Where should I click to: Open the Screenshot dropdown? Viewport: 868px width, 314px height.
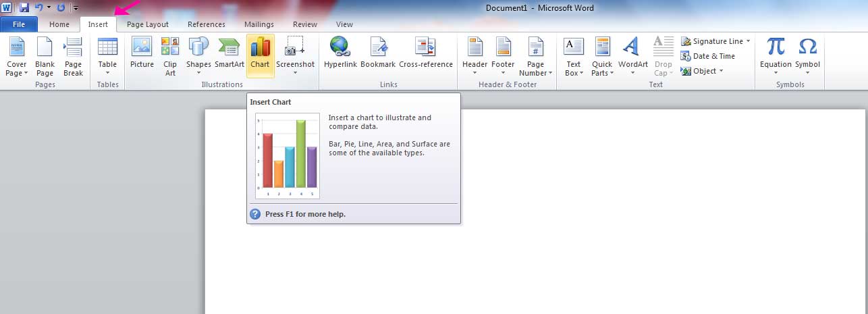(x=295, y=57)
